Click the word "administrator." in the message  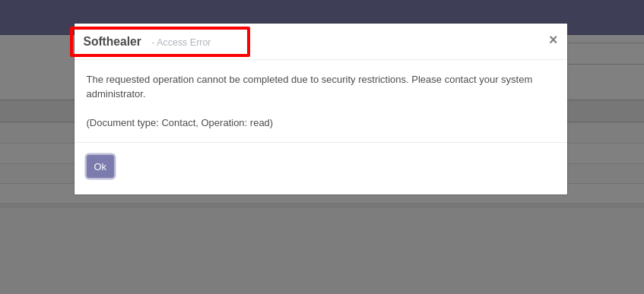point(116,94)
